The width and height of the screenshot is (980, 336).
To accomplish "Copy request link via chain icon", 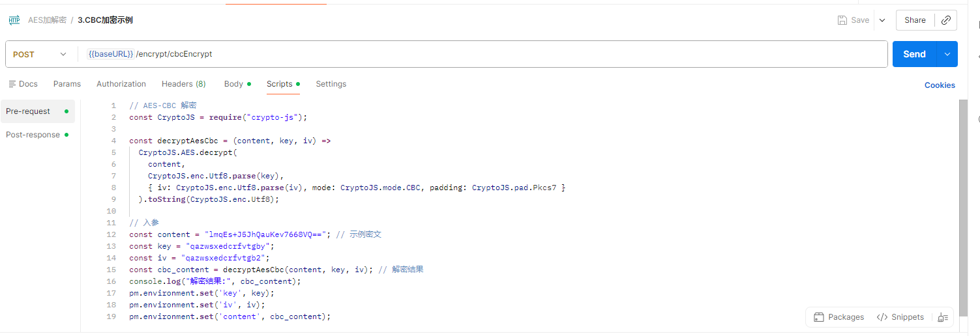I will (946, 20).
